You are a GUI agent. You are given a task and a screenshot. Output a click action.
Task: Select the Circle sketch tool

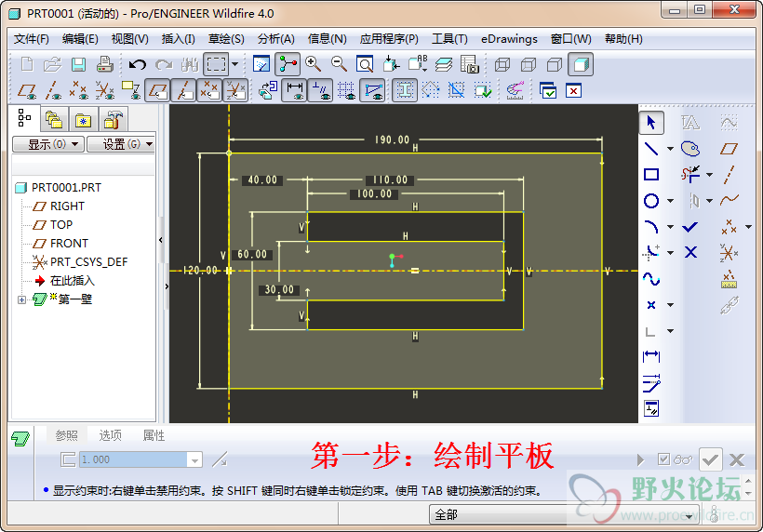click(x=651, y=200)
